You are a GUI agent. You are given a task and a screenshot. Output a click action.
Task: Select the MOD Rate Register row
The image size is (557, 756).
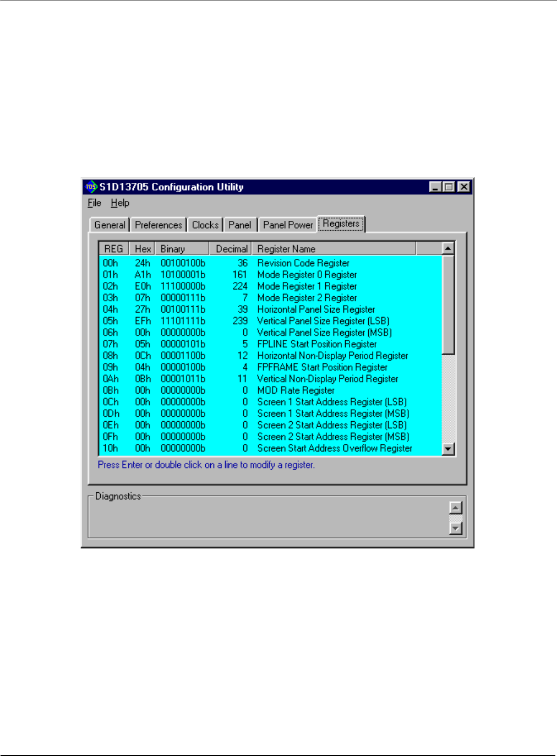click(x=271, y=390)
